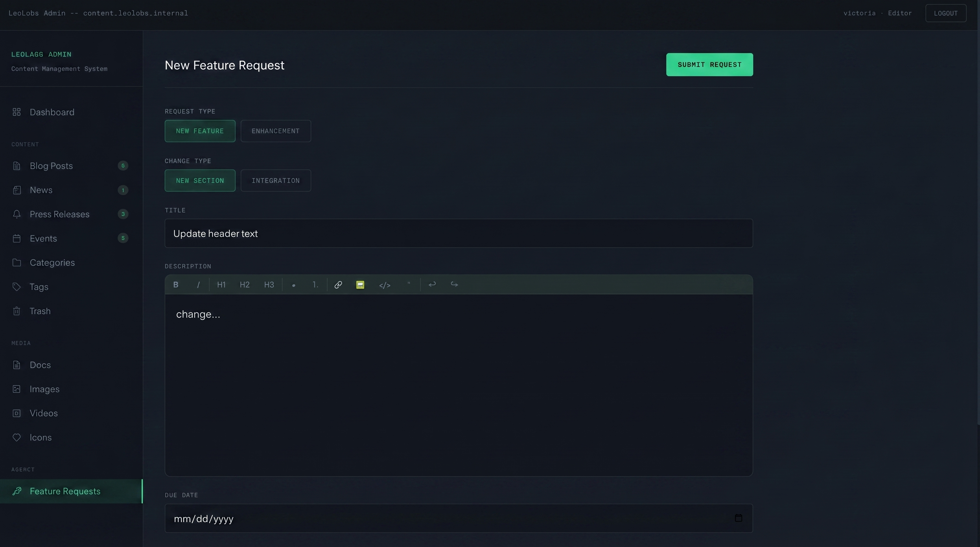The height and width of the screenshot is (547, 980).
Task: Select New Feature request type
Action: 200,131
